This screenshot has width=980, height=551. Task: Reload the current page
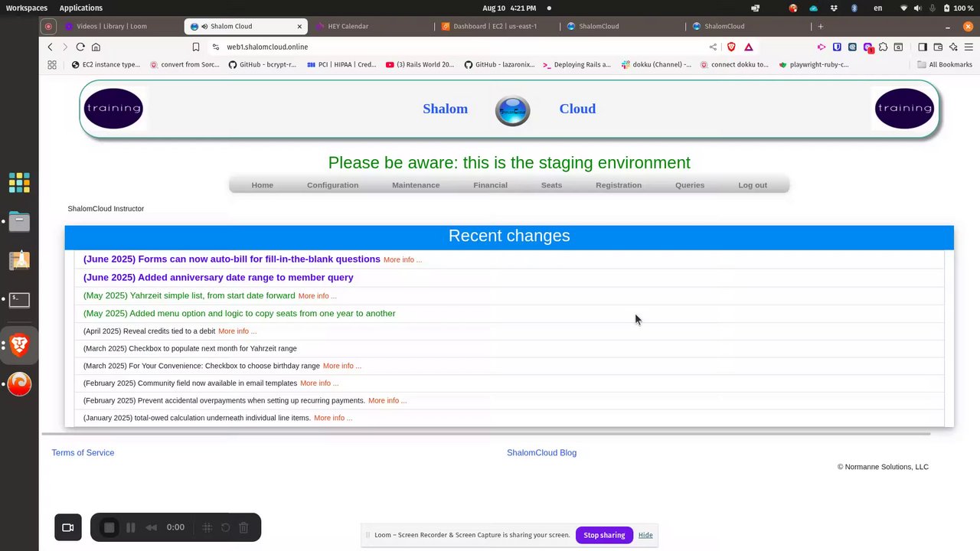tap(80, 47)
